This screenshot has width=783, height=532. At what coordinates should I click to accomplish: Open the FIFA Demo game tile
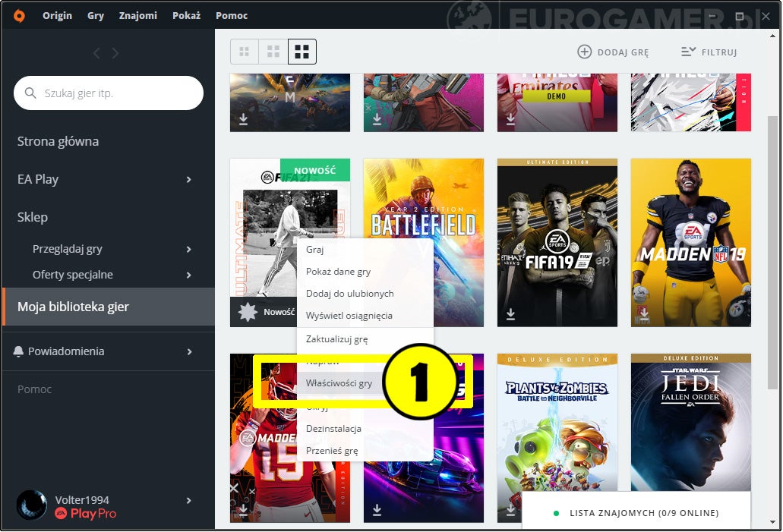point(557,102)
